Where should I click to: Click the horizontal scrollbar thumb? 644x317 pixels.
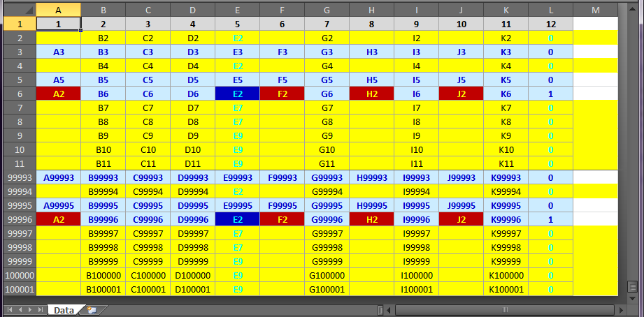[505, 309]
